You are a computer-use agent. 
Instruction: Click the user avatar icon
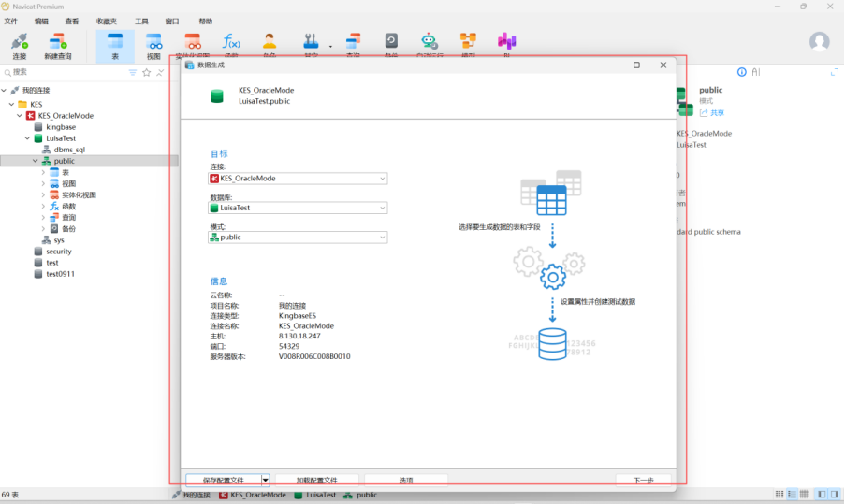point(819,42)
